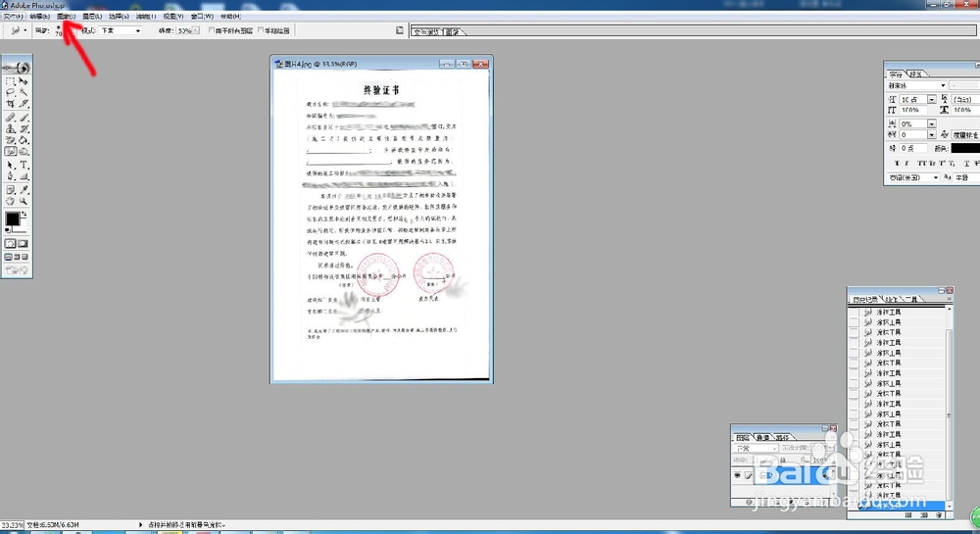
Task: Switch to Standard screen mode
Action: (x=8, y=257)
